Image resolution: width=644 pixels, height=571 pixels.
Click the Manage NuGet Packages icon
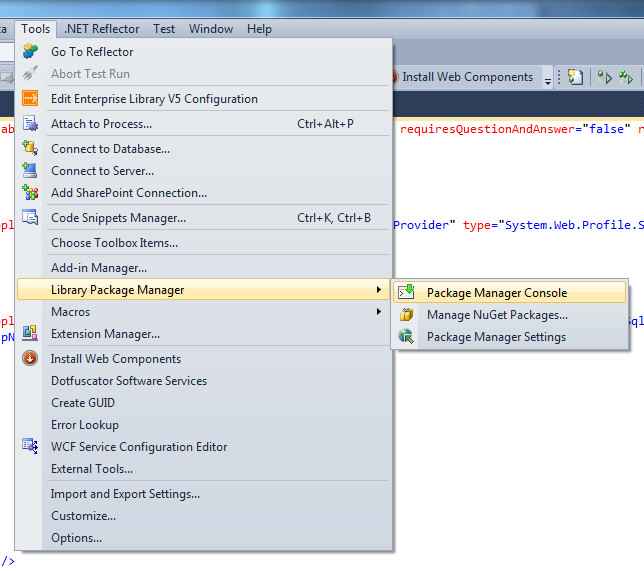tap(406, 314)
